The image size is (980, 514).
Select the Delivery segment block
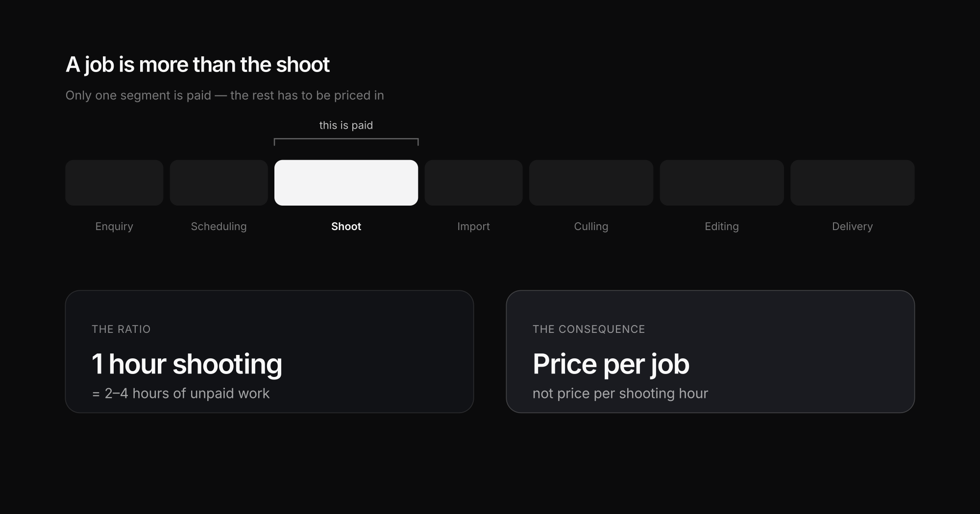pyautogui.click(x=853, y=183)
